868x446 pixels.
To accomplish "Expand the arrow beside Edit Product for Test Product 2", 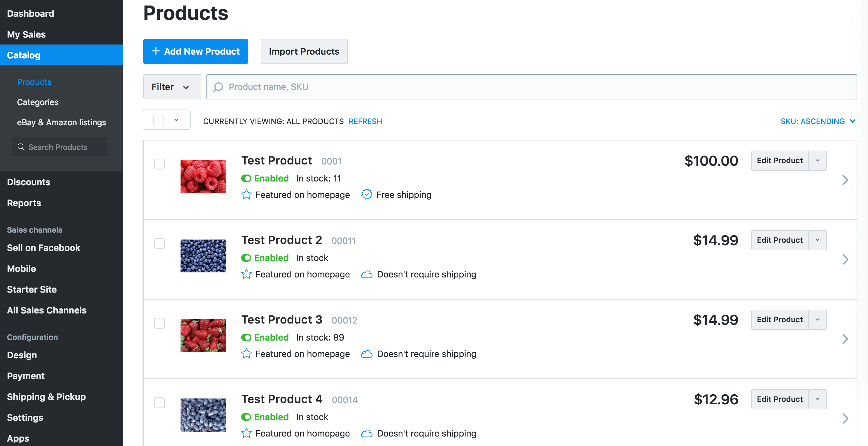I will click(x=817, y=240).
